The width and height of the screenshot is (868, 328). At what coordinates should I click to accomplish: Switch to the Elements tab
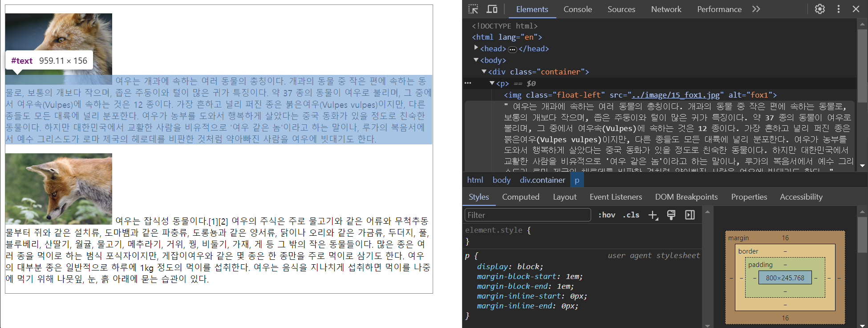532,9
